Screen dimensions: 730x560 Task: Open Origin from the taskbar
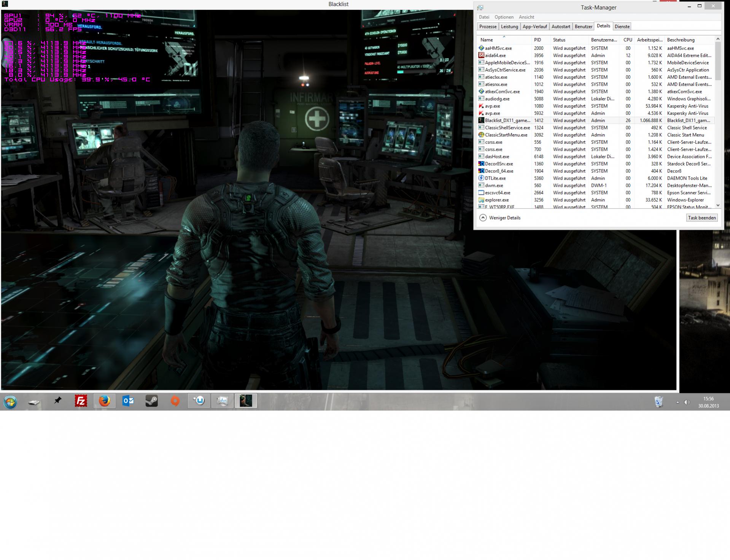point(175,401)
